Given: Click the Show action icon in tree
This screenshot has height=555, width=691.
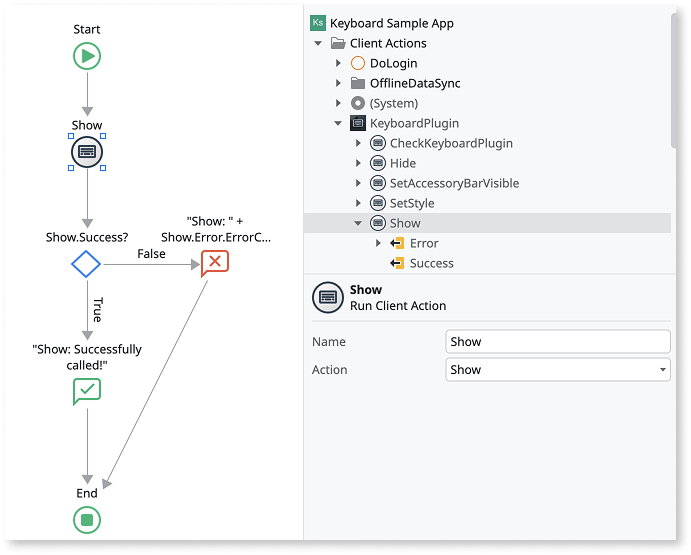Looking at the screenshot, I should (x=378, y=223).
